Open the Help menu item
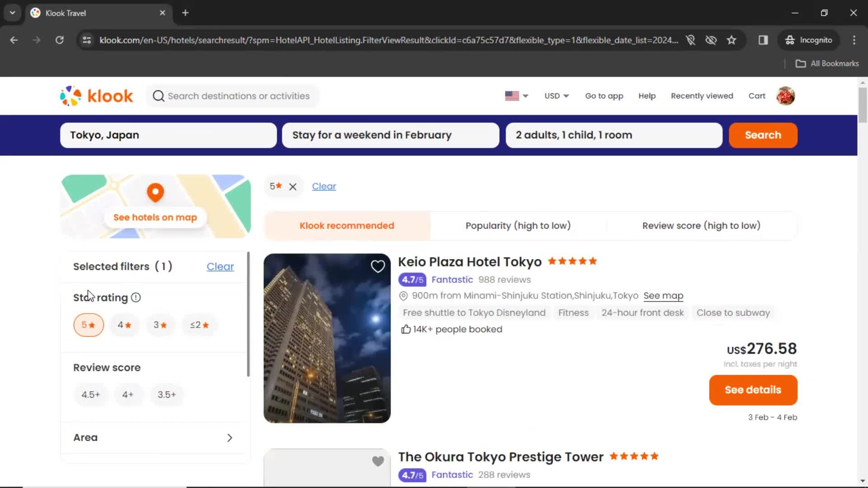This screenshot has width=868, height=488. pos(647,96)
